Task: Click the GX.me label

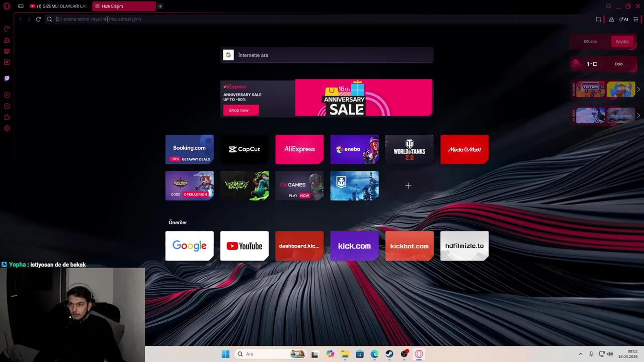Action: (x=590, y=41)
